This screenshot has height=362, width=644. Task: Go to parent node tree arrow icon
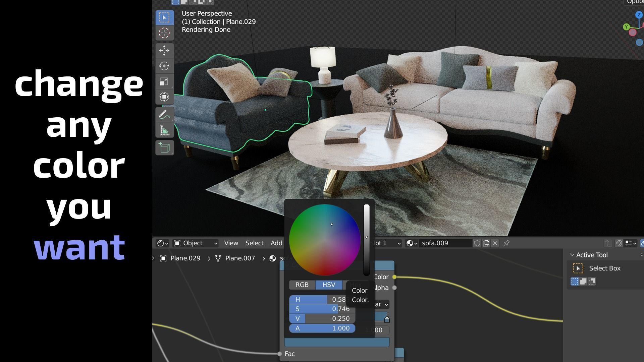[607, 243]
